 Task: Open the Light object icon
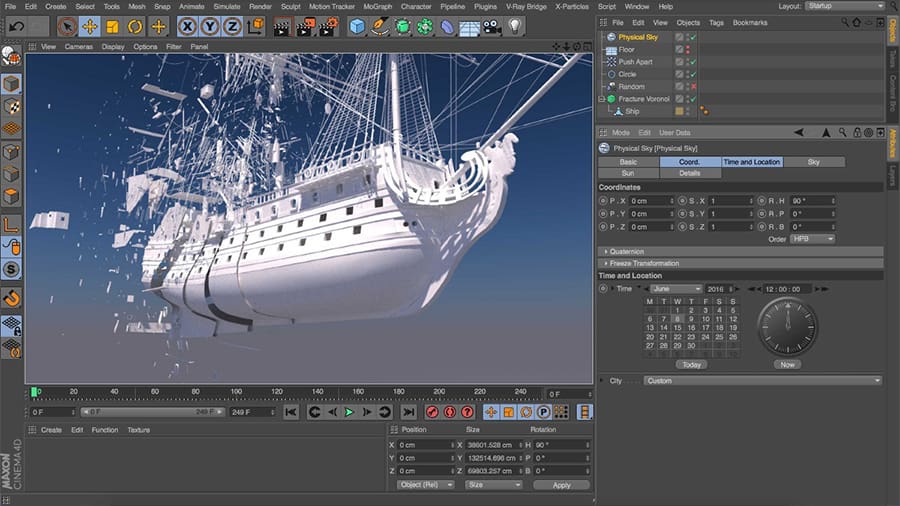coord(515,26)
